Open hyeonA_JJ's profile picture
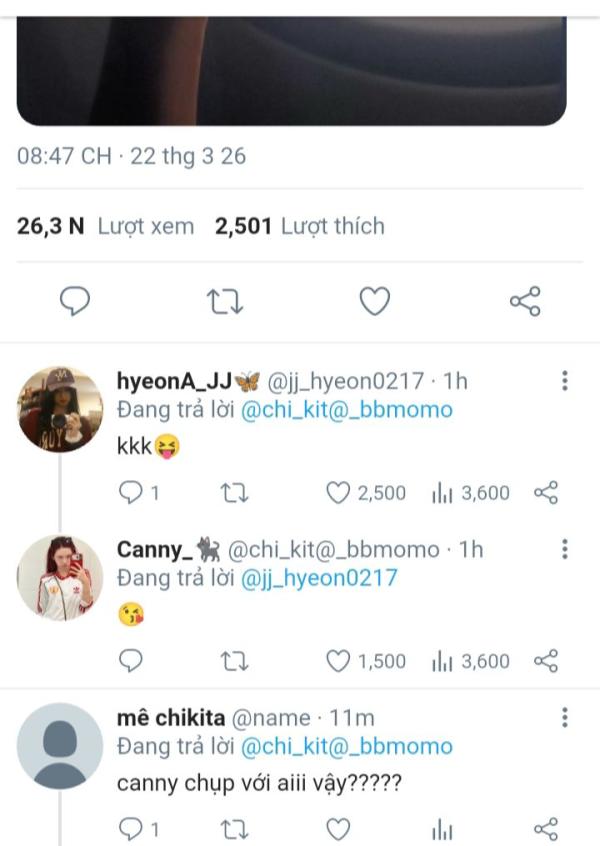Screen dimensions: 600x846 pos(61,409)
